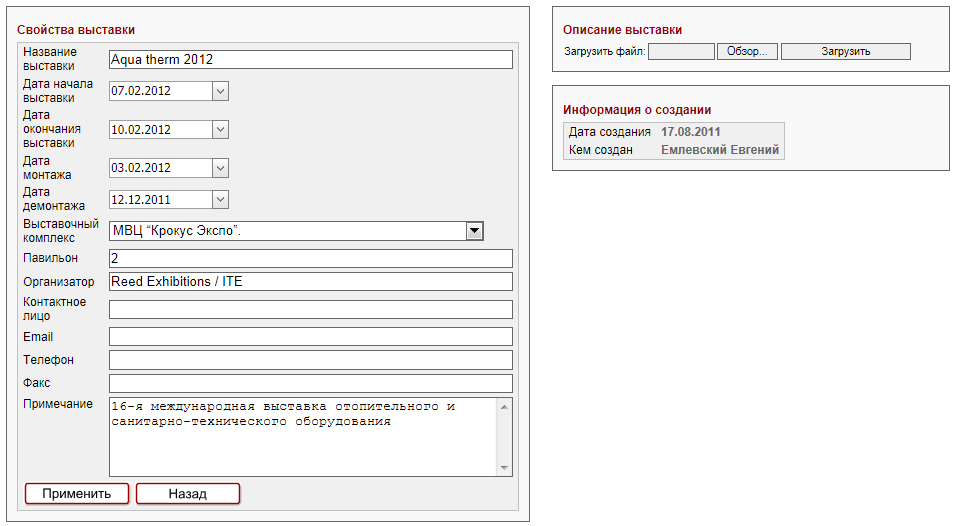
Task: Click the notes scrollbar up arrow
Action: click(505, 406)
